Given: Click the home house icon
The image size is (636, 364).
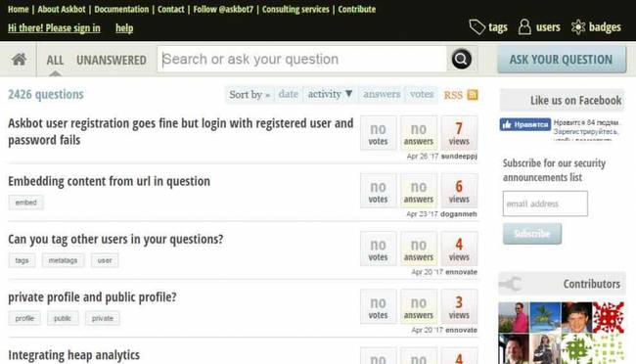Looking at the screenshot, I should point(19,60).
